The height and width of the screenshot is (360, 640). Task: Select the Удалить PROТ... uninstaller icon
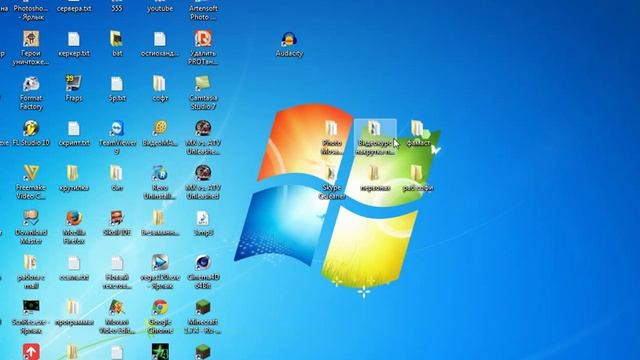point(203,39)
